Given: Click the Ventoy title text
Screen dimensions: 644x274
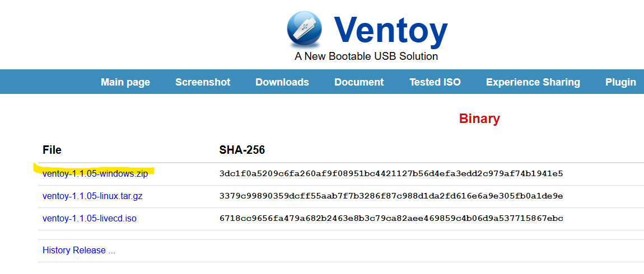Looking at the screenshot, I should click(x=390, y=31).
